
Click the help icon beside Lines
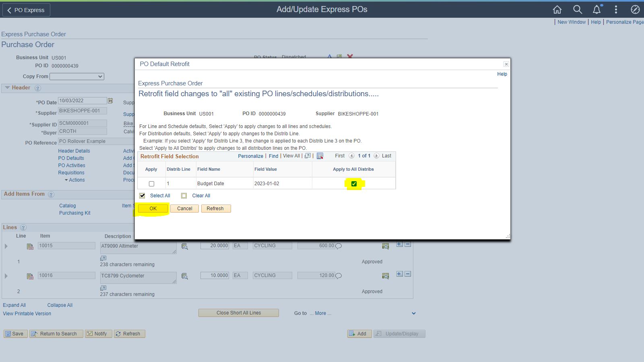click(23, 228)
